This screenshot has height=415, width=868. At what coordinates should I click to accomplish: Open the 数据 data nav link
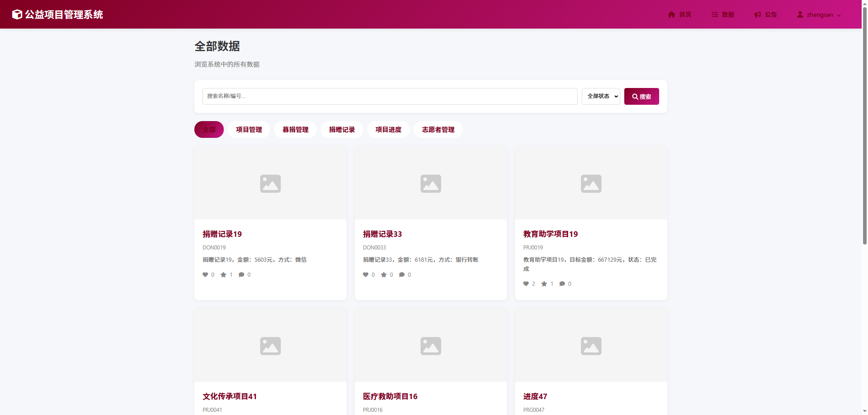[x=723, y=15]
